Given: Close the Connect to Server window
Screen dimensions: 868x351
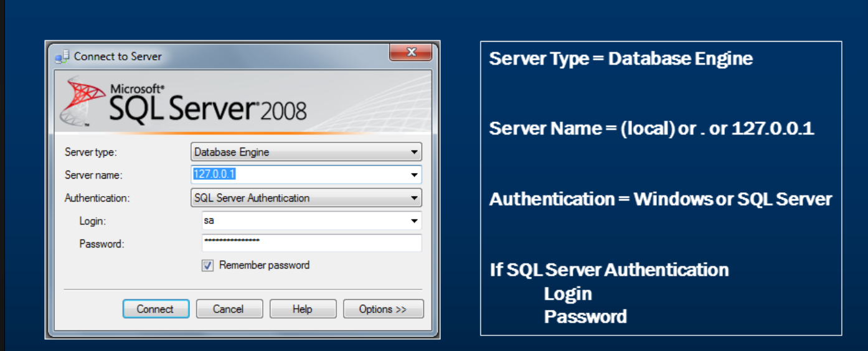Looking at the screenshot, I should click(x=411, y=52).
